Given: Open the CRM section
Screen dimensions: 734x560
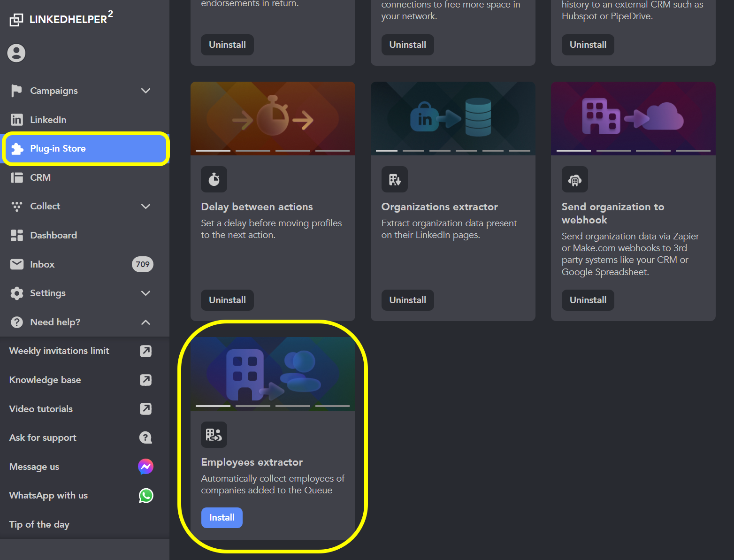Looking at the screenshot, I should pyautogui.click(x=40, y=177).
